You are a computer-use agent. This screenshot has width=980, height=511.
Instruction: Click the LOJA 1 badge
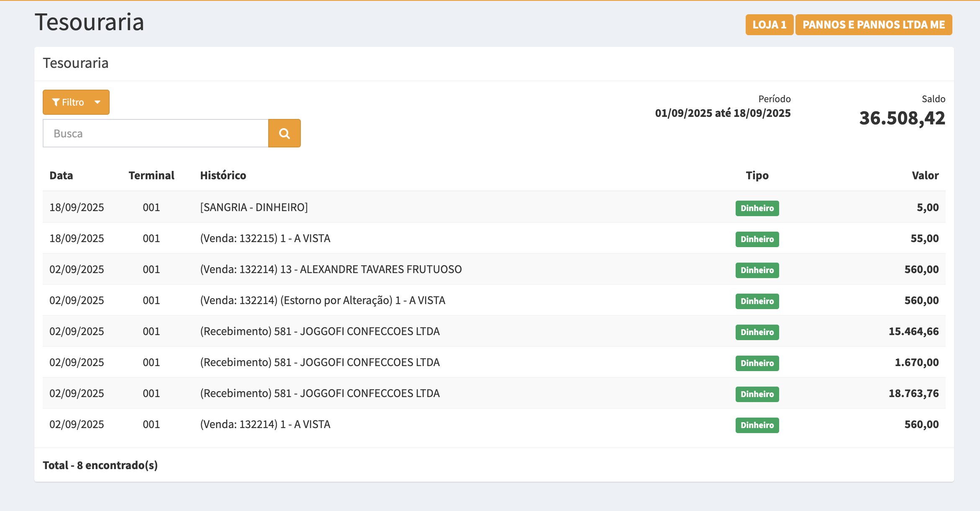coord(769,25)
